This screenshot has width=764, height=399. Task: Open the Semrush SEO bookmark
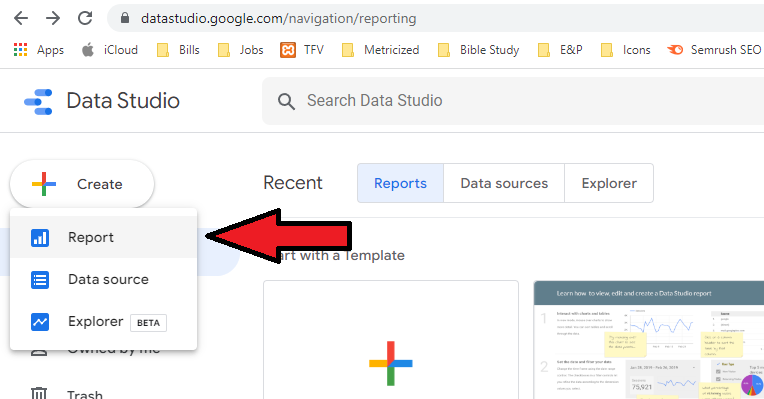[714, 50]
